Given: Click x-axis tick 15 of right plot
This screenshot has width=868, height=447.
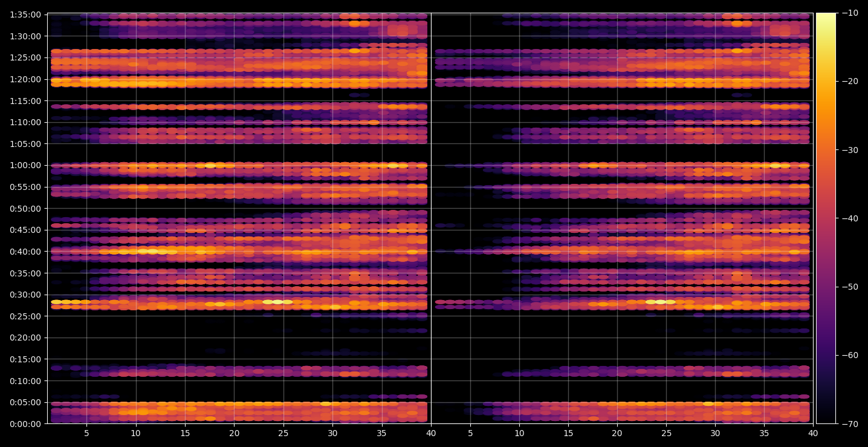Looking at the screenshot, I should (568, 434).
